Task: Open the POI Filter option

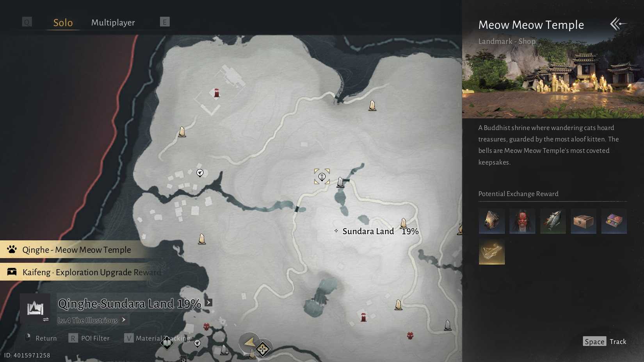Action: click(x=89, y=338)
